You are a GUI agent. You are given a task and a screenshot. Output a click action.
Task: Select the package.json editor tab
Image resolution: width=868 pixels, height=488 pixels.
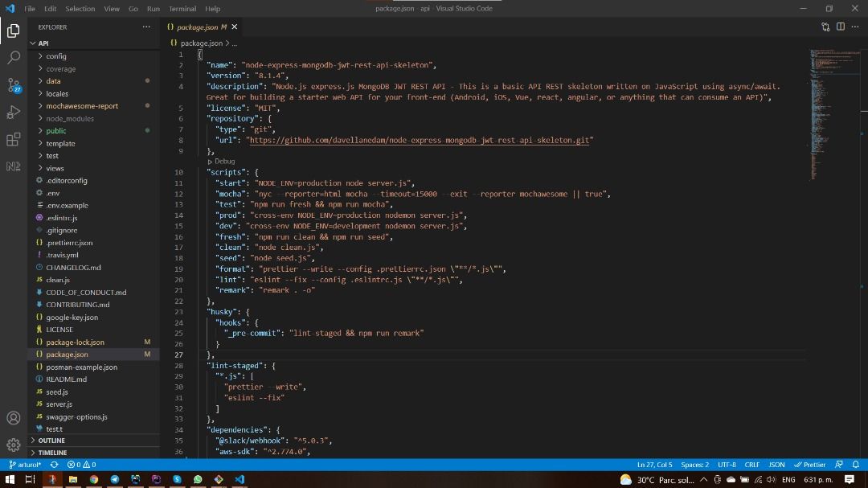pos(203,27)
